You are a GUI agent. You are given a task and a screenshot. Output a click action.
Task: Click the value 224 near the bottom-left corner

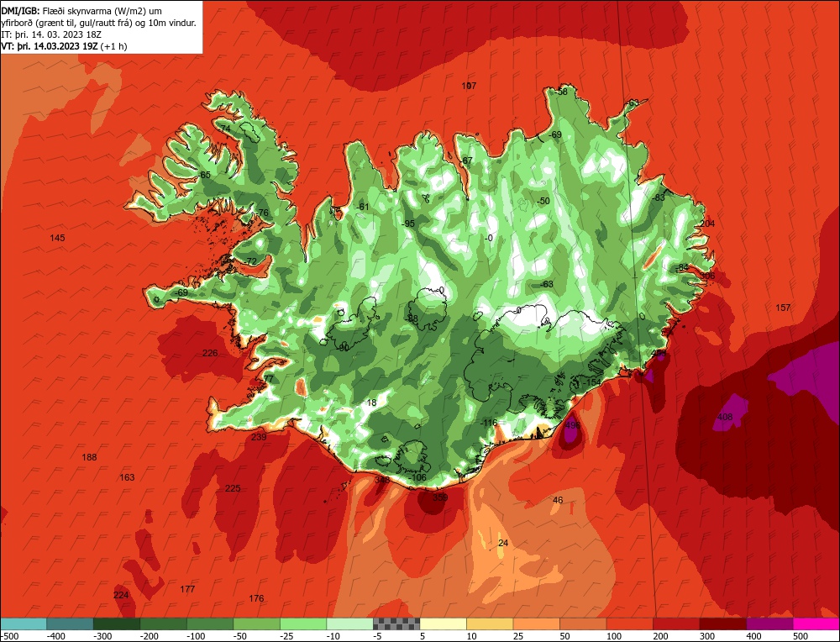click(x=121, y=596)
